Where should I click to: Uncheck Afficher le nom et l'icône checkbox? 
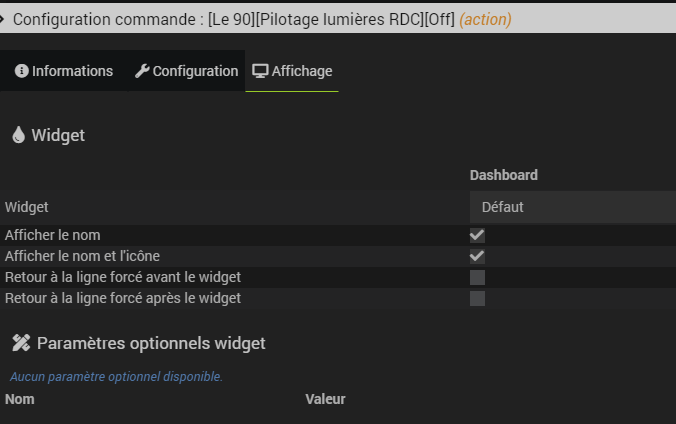(477, 256)
